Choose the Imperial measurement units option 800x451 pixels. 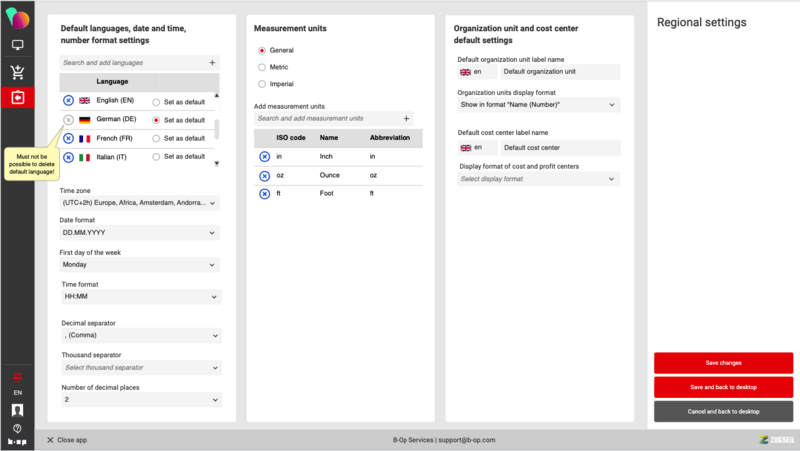click(x=262, y=84)
